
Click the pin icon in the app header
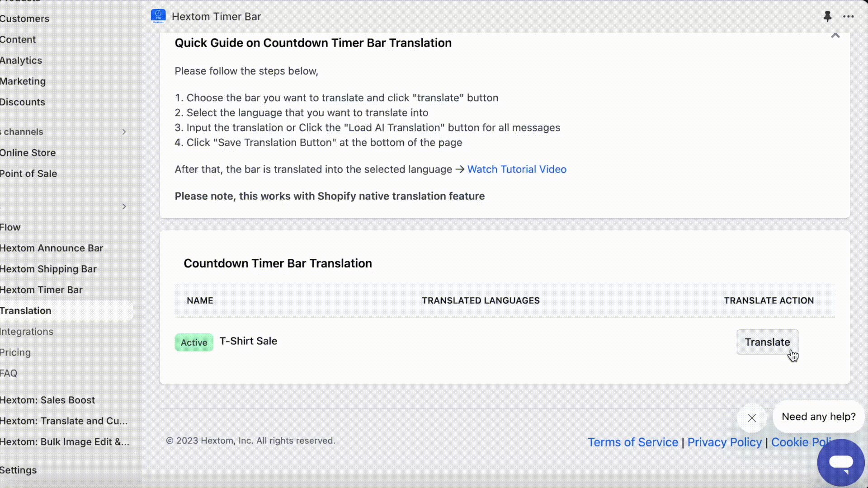coord(827,17)
